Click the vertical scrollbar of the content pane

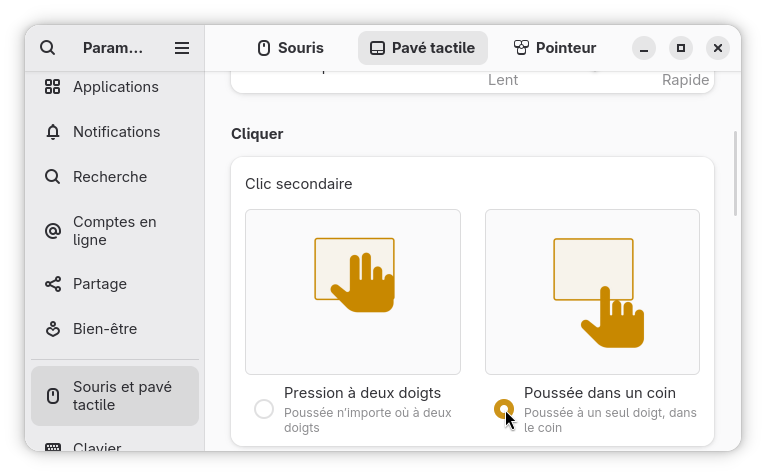point(735,173)
